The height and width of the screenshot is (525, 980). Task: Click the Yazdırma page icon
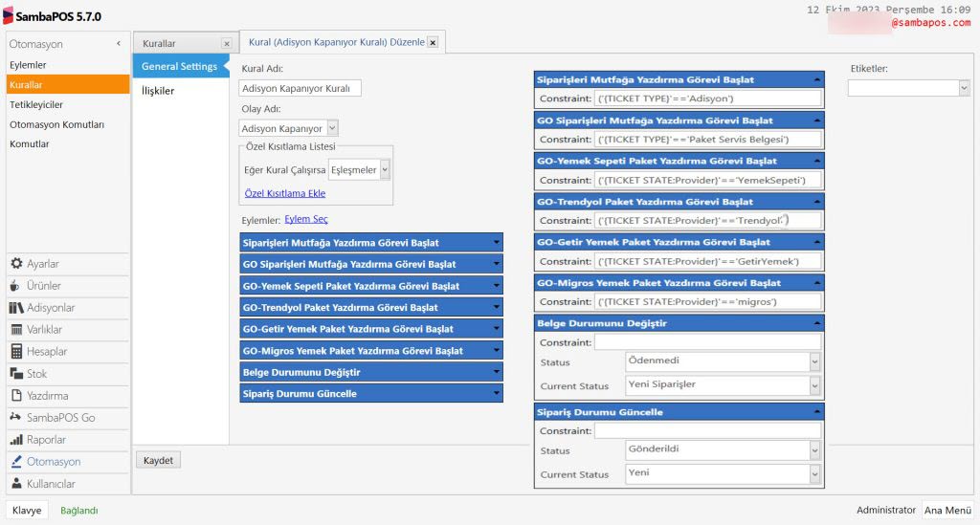16,395
